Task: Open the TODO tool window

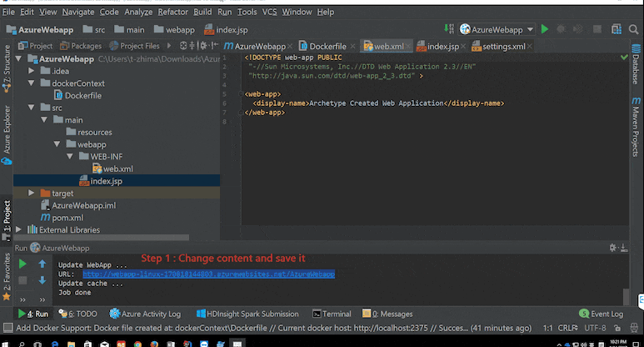Action: coord(78,314)
